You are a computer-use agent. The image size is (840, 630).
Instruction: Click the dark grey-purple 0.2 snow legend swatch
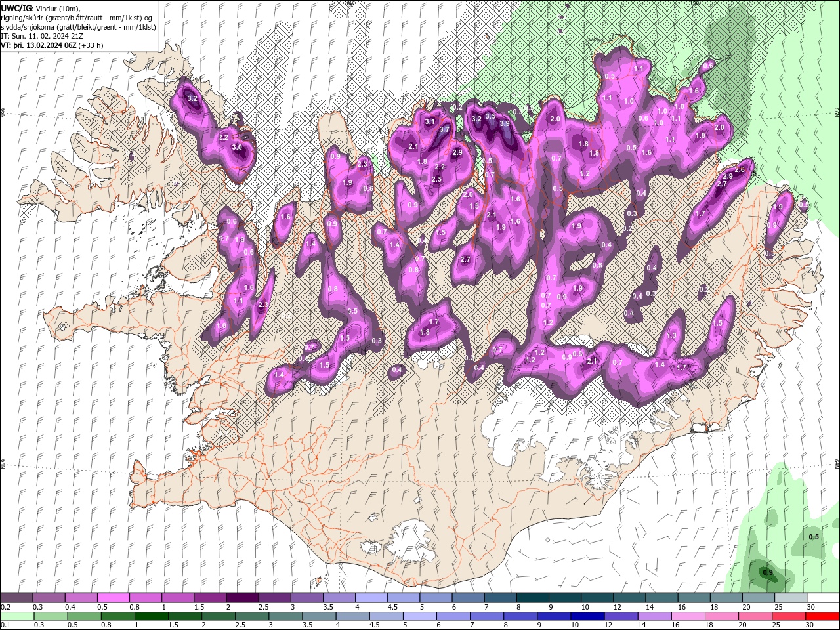click(x=16, y=598)
